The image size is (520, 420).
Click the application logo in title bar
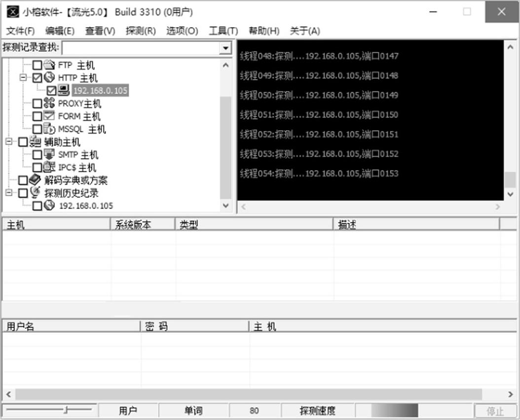click(x=13, y=12)
